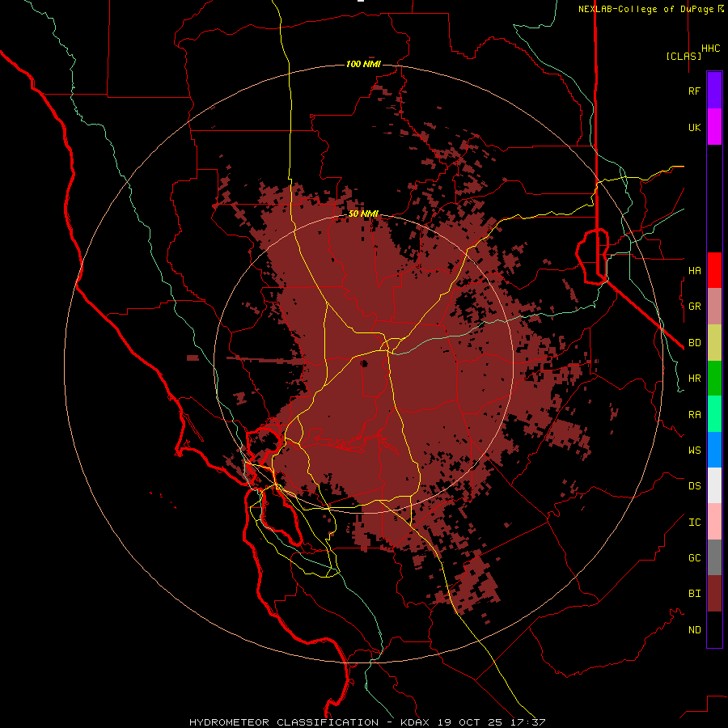
Task: Click the blue WS legend swatch
Action: (x=714, y=450)
